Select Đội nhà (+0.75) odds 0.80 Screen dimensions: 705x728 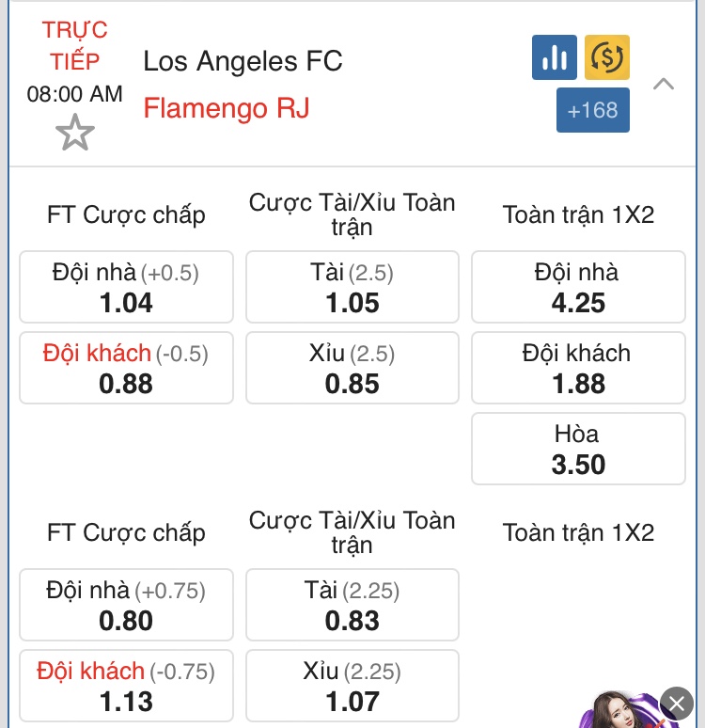[126, 605]
